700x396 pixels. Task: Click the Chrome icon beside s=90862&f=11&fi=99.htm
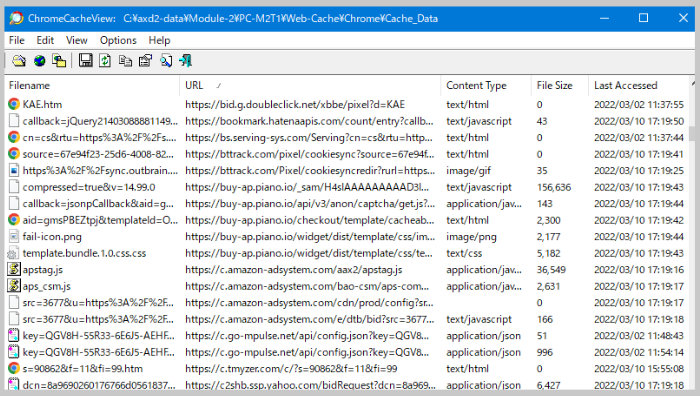[14, 368]
